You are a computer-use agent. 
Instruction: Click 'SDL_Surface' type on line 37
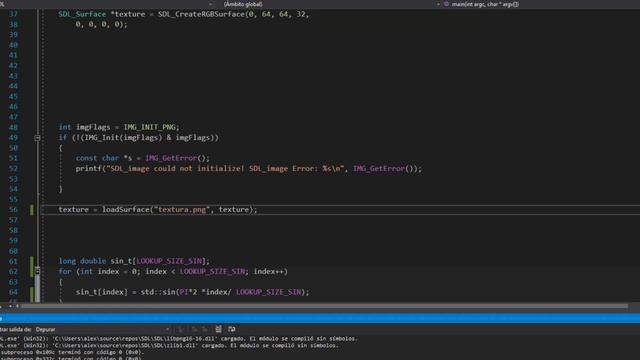click(82, 14)
